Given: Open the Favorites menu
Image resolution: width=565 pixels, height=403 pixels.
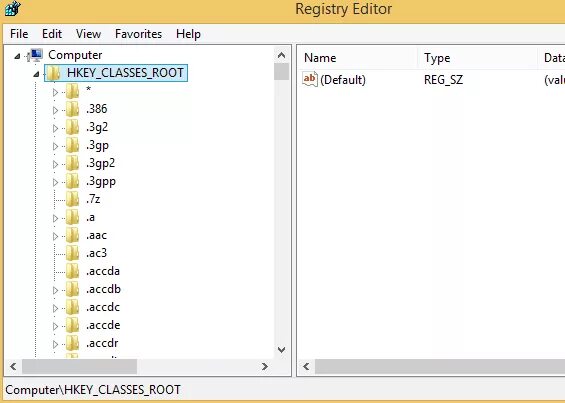Looking at the screenshot, I should click(138, 34).
